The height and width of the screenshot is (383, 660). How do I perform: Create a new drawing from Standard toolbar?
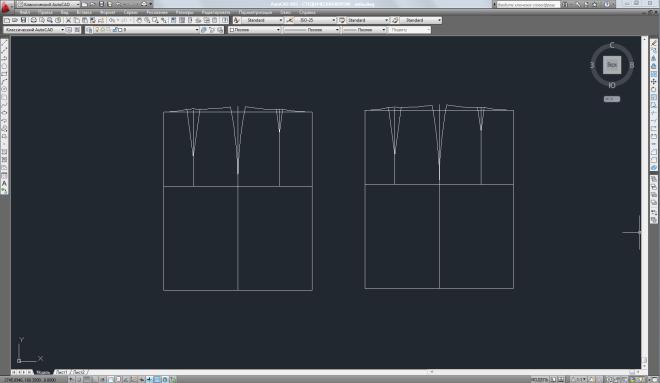(x=7, y=20)
